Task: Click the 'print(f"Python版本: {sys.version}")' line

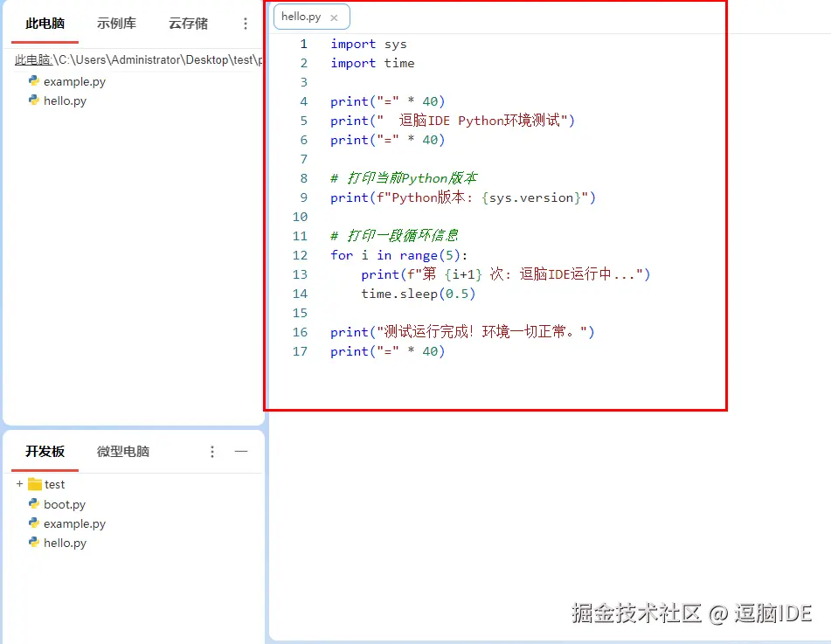Action: [463, 197]
